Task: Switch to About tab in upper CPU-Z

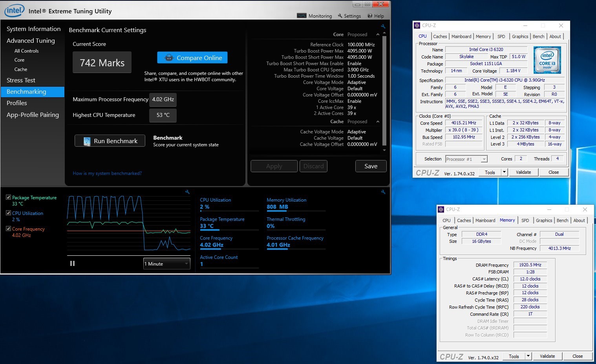Action: [x=555, y=36]
